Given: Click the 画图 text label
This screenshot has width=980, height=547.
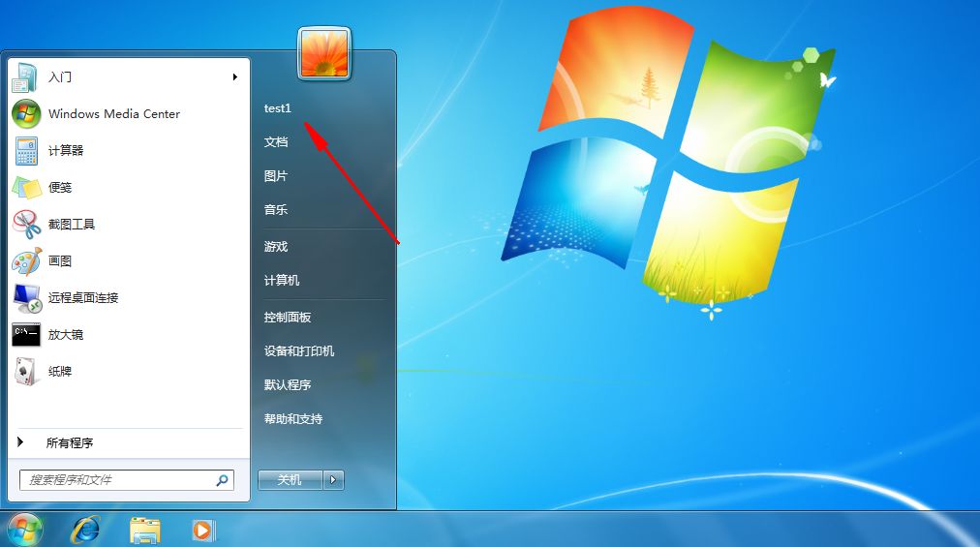Looking at the screenshot, I should pyautogui.click(x=60, y=261).
